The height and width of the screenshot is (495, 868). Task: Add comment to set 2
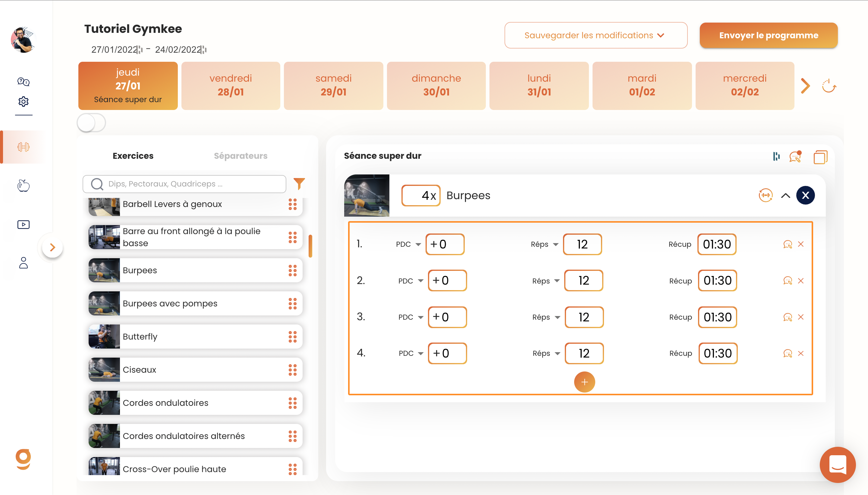pos(788,280)
